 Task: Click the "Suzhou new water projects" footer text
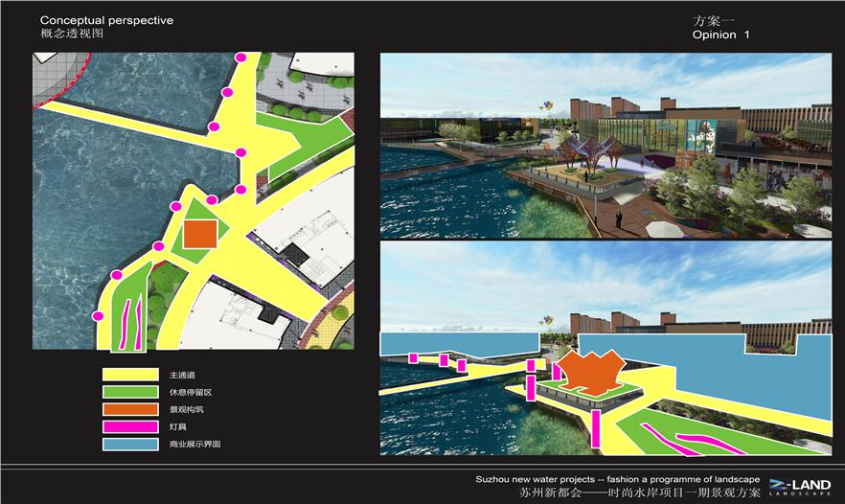coord(617,478)
